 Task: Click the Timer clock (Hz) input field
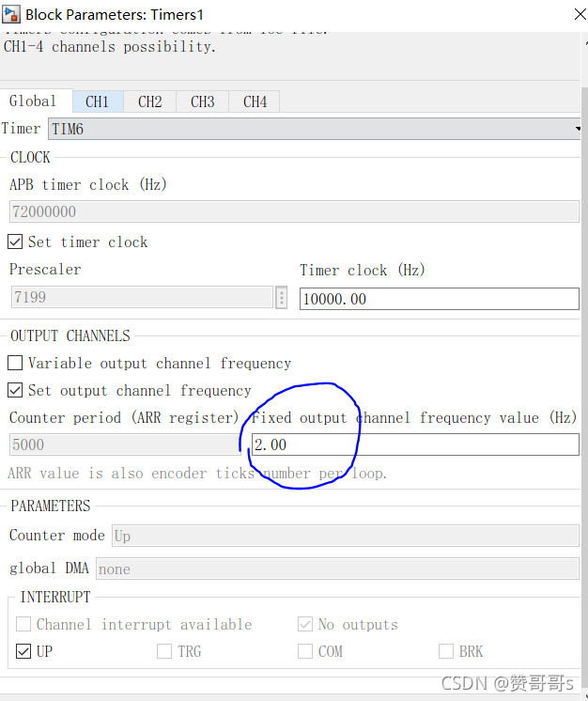(x=440, y=299)
